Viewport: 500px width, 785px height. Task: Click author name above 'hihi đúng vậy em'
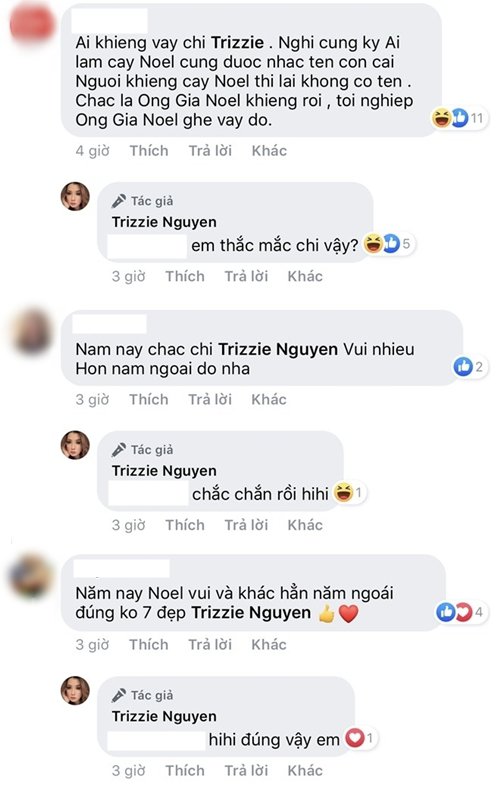pyautogui.click(x=164, y=716)
